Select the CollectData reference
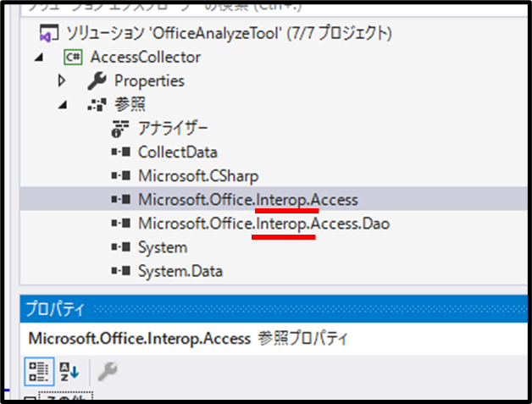 [178, 152]
